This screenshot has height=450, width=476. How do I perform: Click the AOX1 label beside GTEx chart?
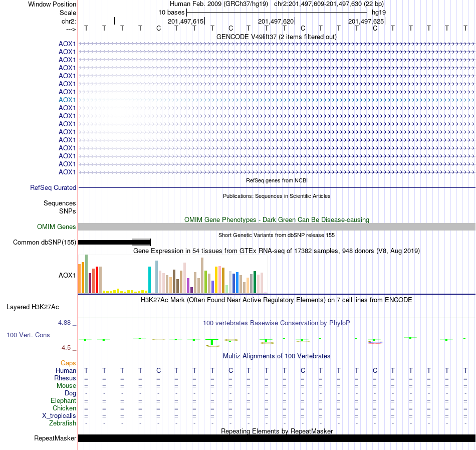click(67, 276)
